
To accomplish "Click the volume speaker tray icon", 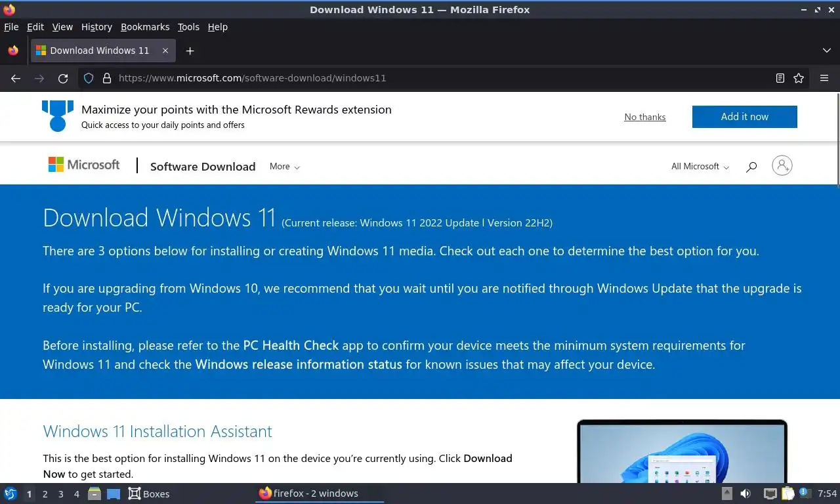I will (745, 493).
